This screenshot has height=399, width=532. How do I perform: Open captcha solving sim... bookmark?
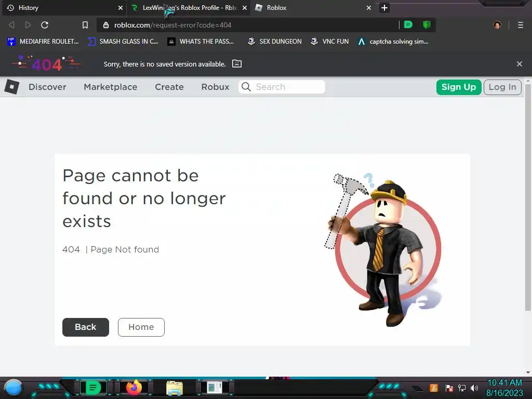394,42
